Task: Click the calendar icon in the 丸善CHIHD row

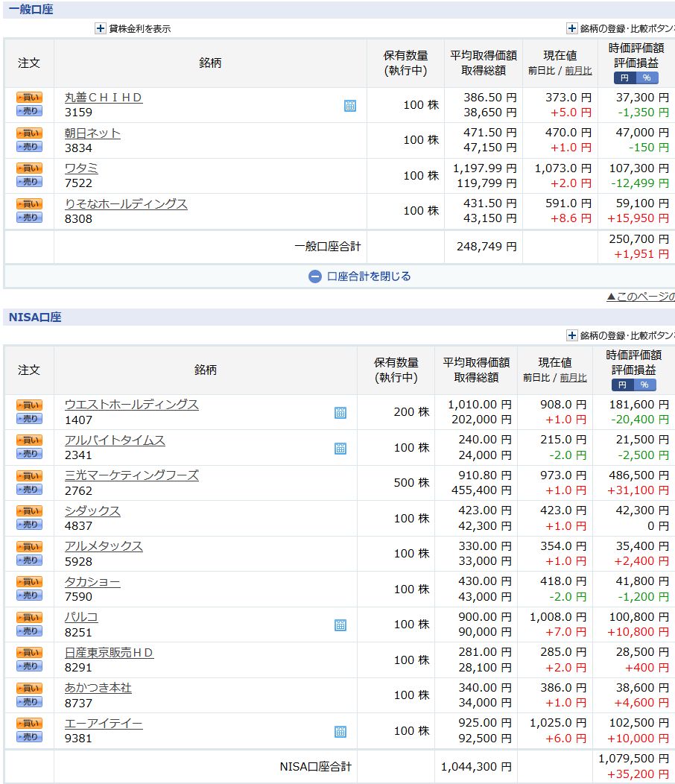Action: tap(350, 106)
